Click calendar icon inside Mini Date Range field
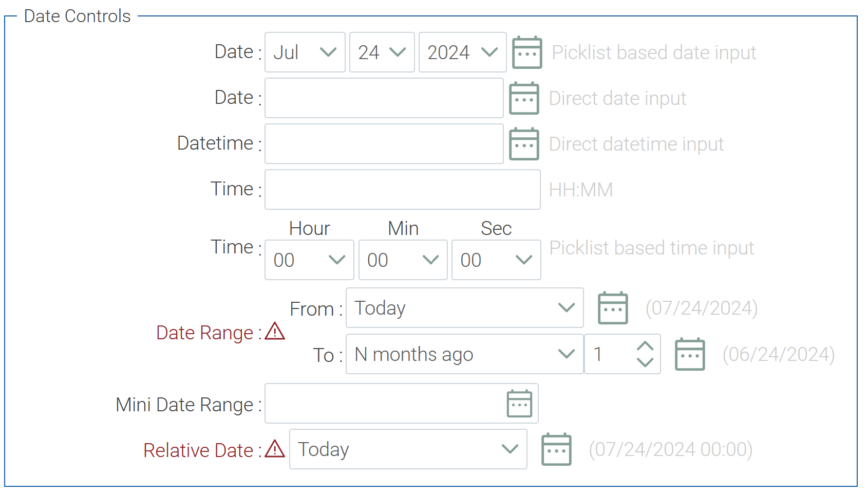 [x=519, y=404]
